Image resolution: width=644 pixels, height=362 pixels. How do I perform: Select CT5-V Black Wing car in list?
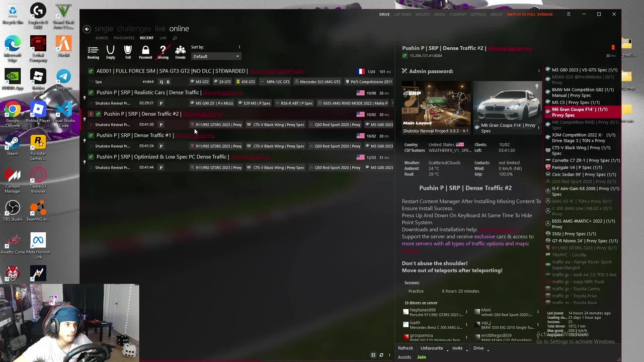pyautogui.click(x=582, y=150)
